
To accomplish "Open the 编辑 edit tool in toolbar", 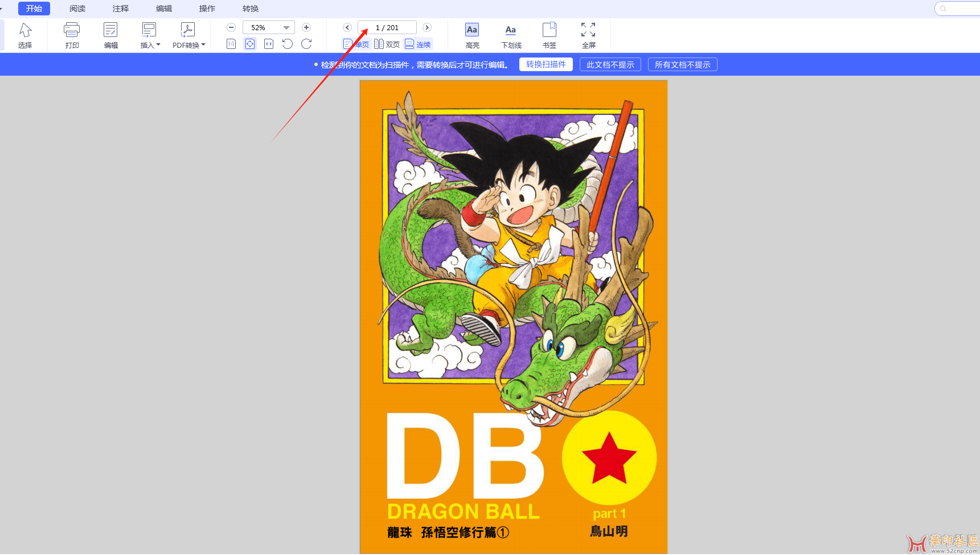I will (110, 35).
